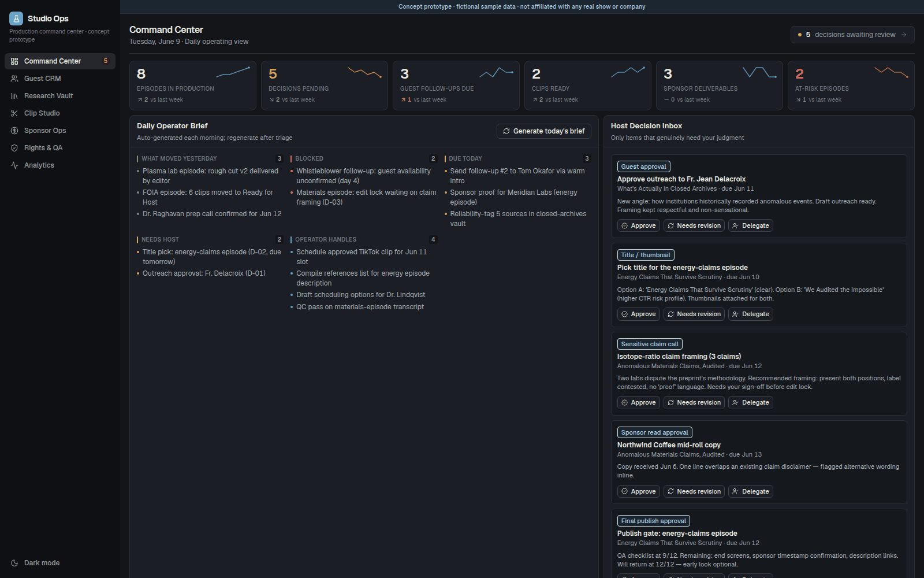Screen dimensions: 924x578
Task: Click the moon icon beside Dark mode
Action: click(14, 563)
